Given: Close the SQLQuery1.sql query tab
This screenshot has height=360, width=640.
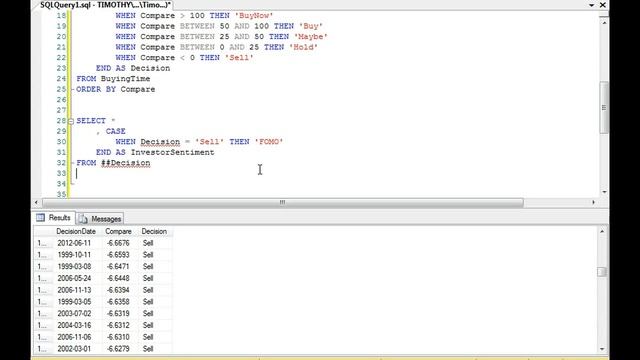Looking at the screenshot, I should pos(602,5).
